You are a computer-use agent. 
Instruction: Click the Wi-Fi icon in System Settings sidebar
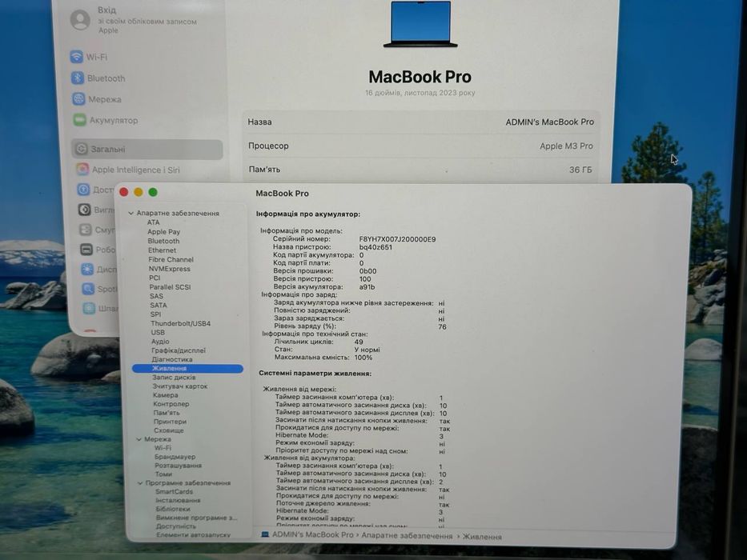click(x=77, y=57)
